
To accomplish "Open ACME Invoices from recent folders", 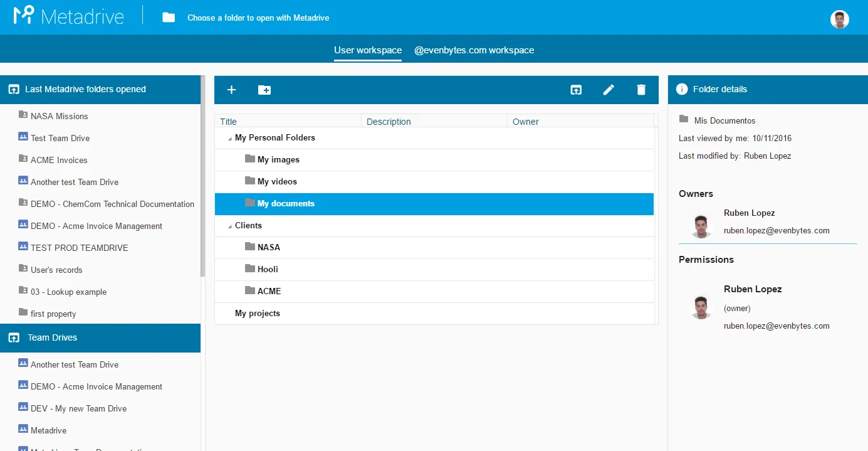I will coord(59,160).
